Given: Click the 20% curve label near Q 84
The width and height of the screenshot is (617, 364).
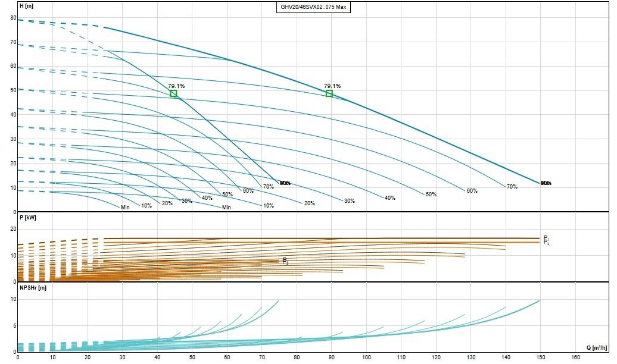Looking at the screenshot, I should click(x=309, y=203).
